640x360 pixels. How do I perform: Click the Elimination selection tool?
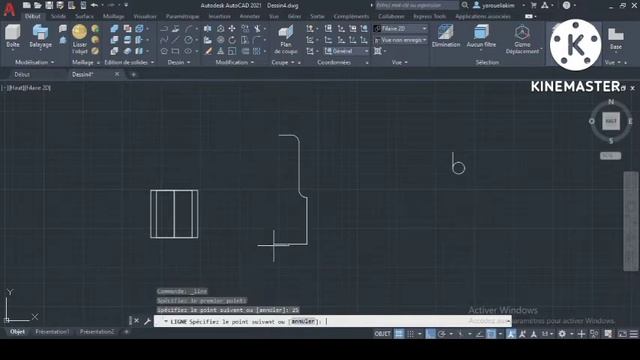[x=446, y=36]
